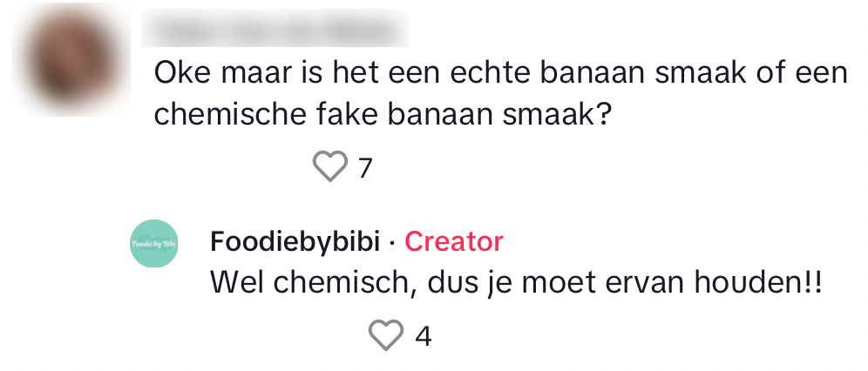The height and width of the screenshot is (371, 868).
Task: Like the banana flavor question comment
Action: (x=329, y=165)
